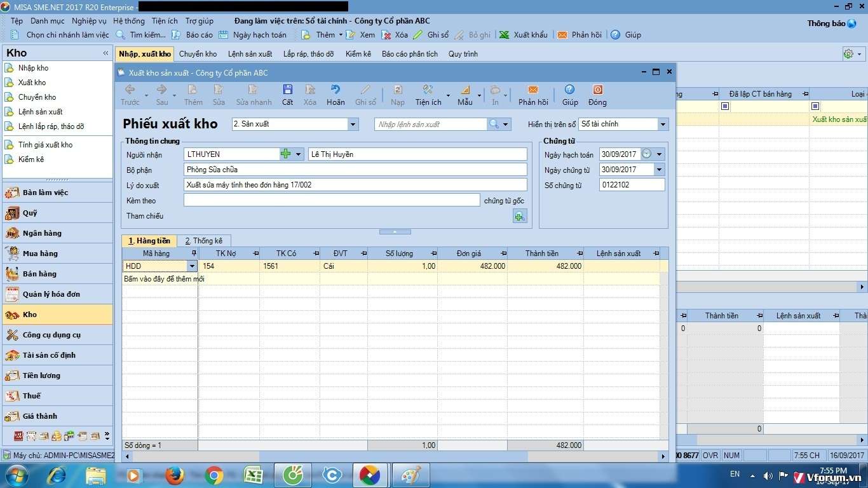
Task: Click the add reference icon beside Tham chiếu
Action: click(520, 217)
